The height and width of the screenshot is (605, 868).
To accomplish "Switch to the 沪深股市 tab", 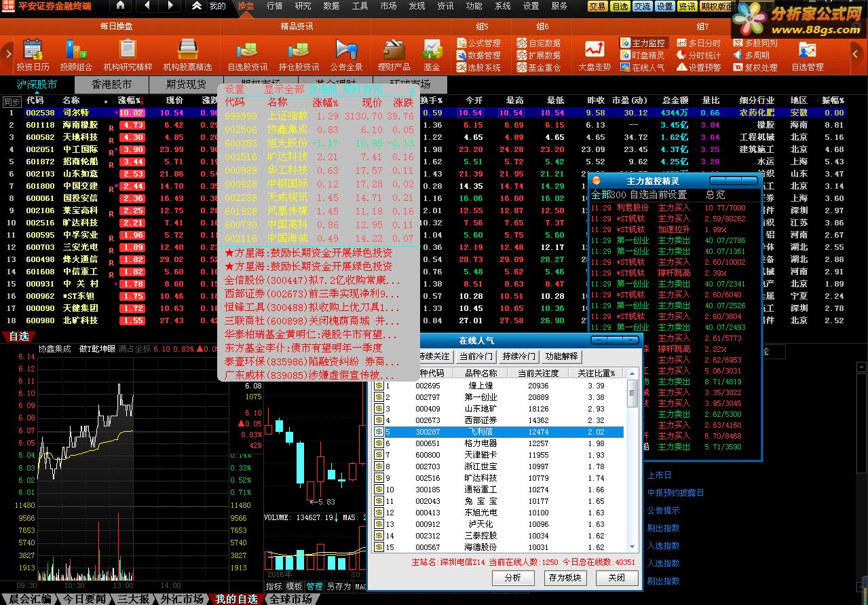I will click(x=37, y=84).
